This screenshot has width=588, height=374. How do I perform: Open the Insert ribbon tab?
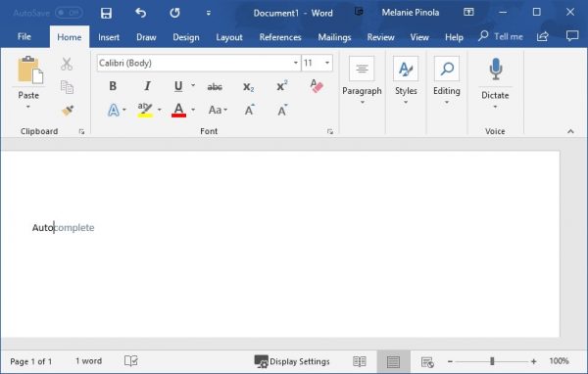pos(109,37)
